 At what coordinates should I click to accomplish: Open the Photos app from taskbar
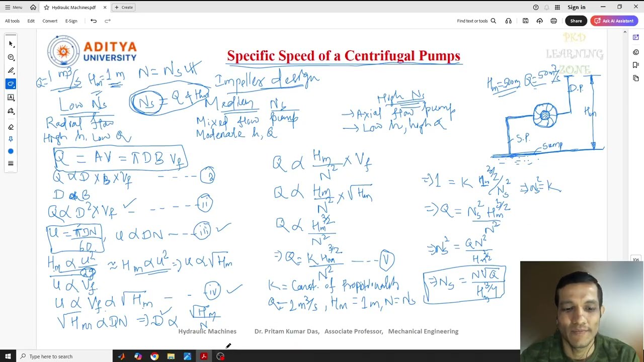187,356
